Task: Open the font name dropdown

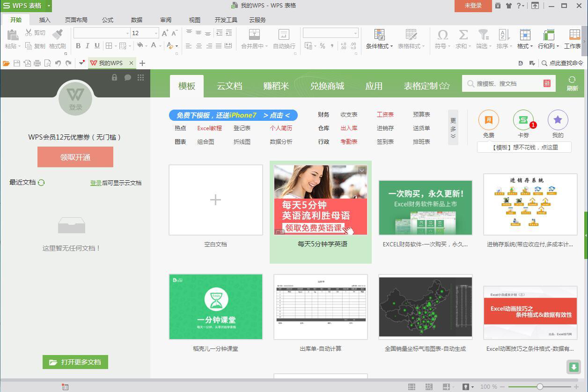Action: tap(127, 33)
